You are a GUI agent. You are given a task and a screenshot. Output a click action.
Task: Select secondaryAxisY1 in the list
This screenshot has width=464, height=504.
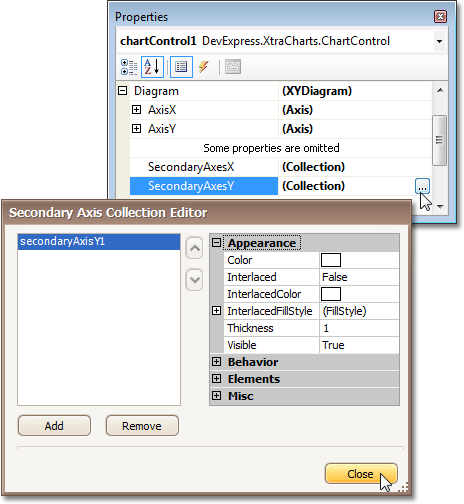99,241
